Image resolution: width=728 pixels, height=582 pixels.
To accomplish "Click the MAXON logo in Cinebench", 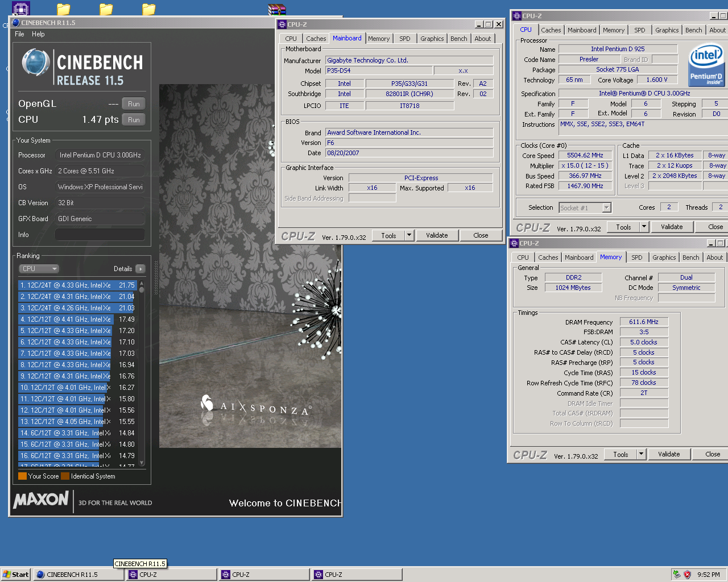I will (x=41, y=500).
